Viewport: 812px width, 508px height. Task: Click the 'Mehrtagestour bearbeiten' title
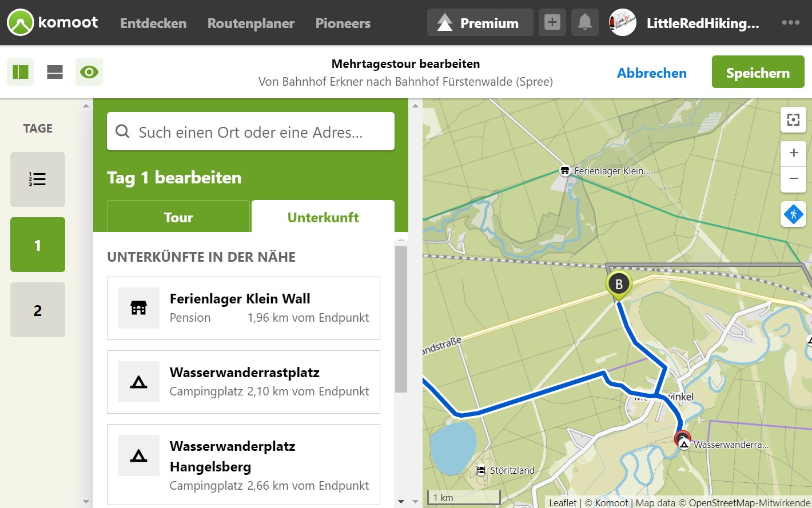click(406, 64)
